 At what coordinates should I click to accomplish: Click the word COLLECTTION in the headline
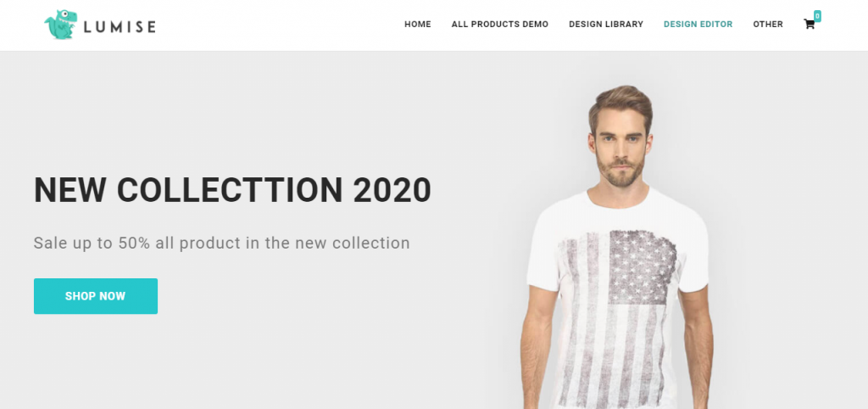point(230,190)
